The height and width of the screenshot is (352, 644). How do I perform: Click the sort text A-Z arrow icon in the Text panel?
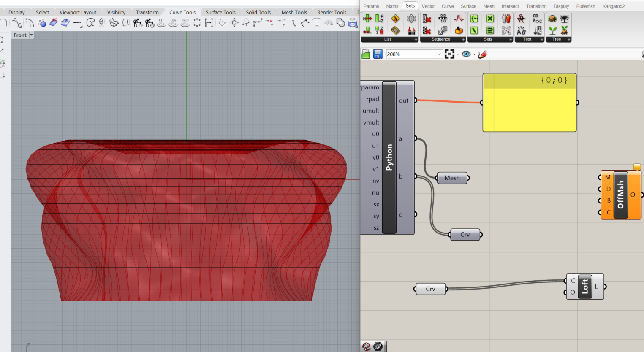pos(537,30)
